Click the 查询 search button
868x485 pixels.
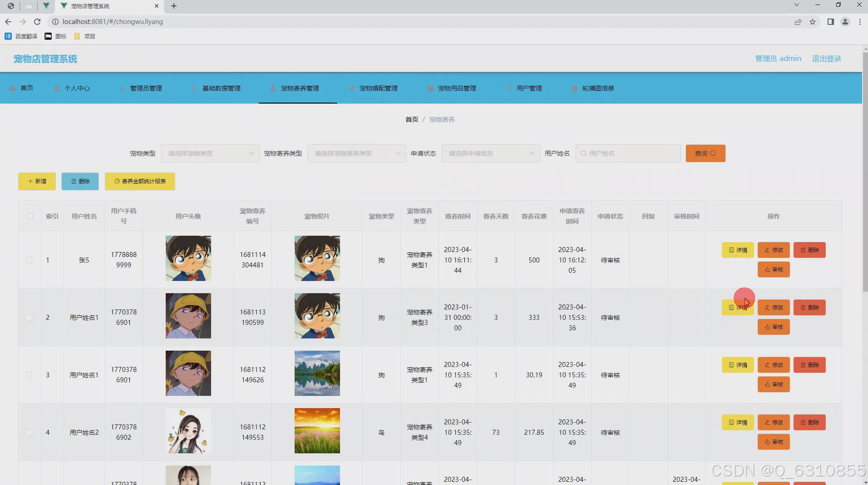pos(705,153)
